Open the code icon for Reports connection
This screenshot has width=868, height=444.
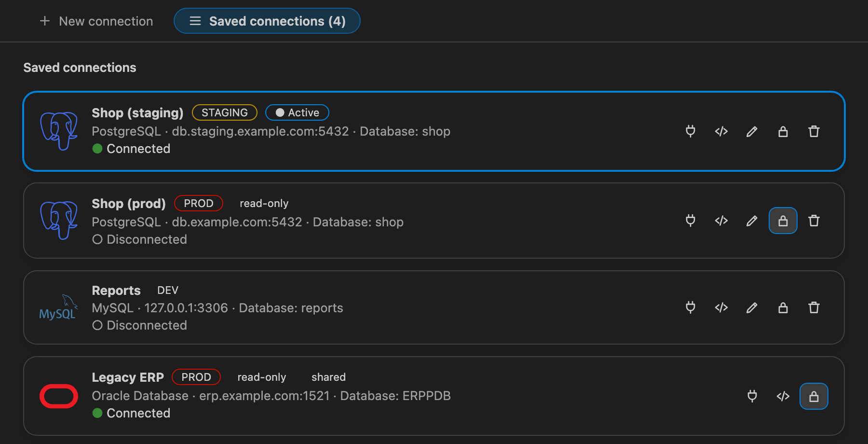coord(721,307)
